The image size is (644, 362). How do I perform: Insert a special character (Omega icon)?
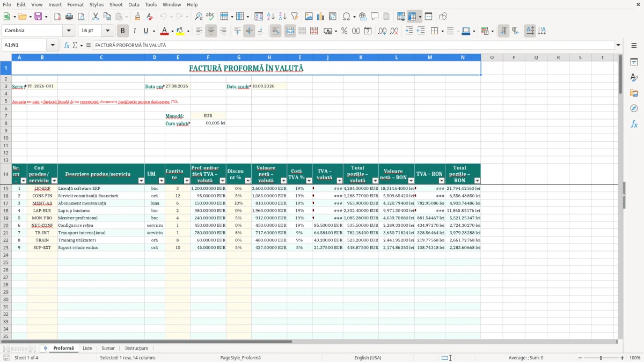coord(347,17)
